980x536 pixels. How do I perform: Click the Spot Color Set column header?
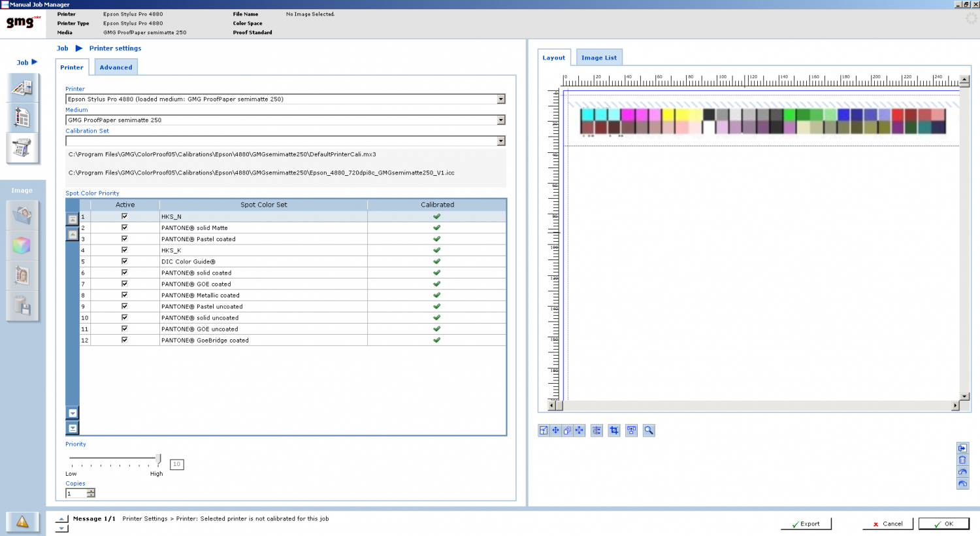(263, 205)
